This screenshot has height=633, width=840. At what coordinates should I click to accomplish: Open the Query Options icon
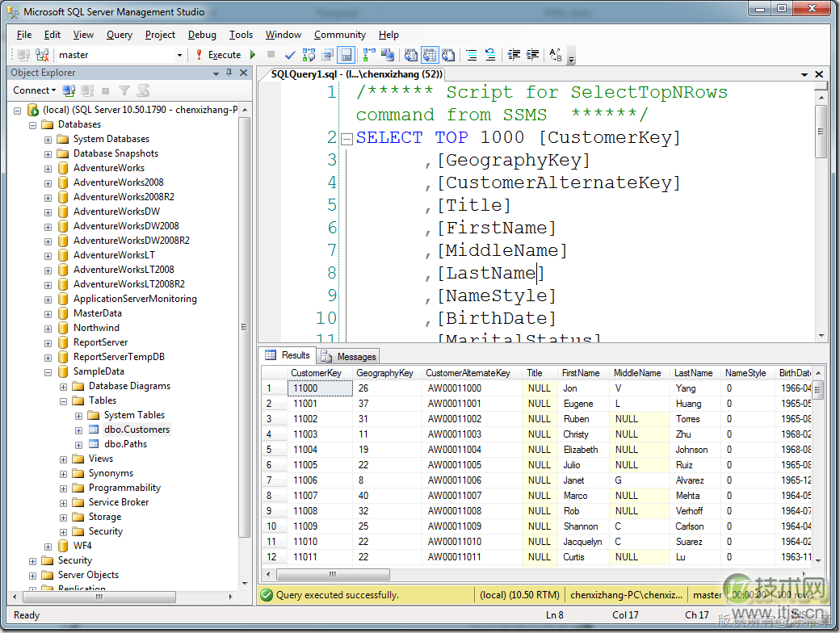327,55
